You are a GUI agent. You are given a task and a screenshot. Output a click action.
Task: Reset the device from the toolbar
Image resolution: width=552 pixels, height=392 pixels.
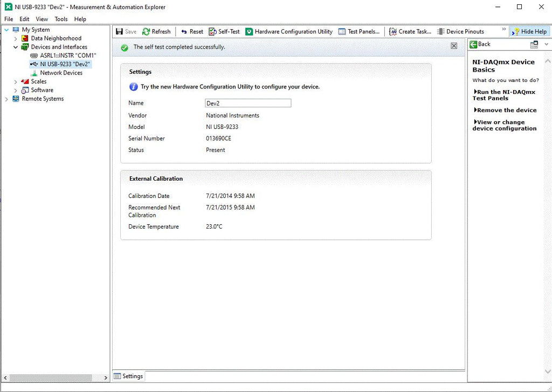(192, 32)
